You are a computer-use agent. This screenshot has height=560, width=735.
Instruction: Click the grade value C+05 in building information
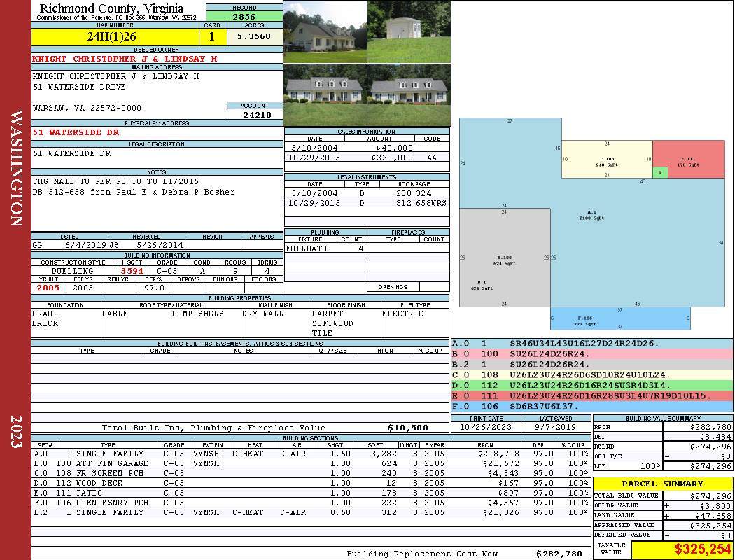[x=167, y=271]
